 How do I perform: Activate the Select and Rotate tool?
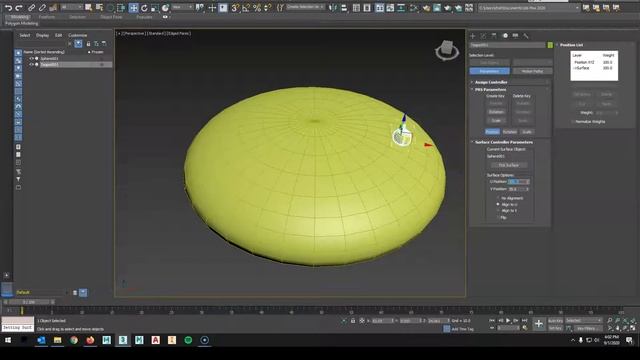pyautogui.click(x=144, y=7)
